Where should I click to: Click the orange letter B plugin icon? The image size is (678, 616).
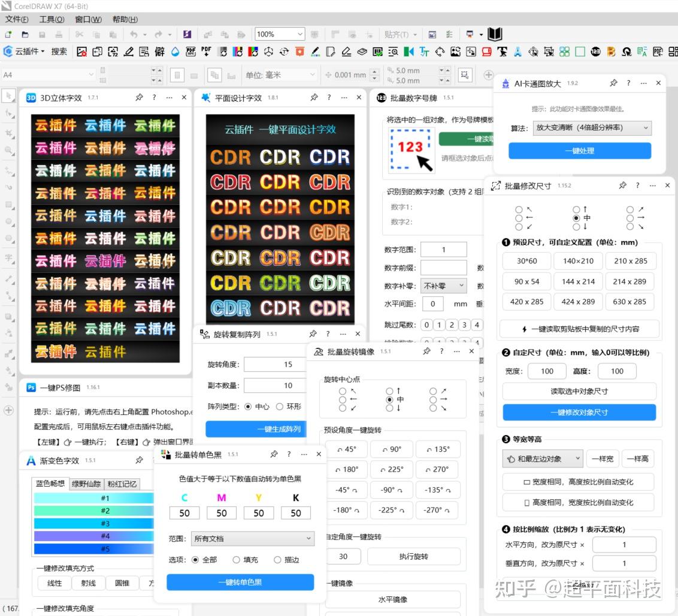(611, 52)
